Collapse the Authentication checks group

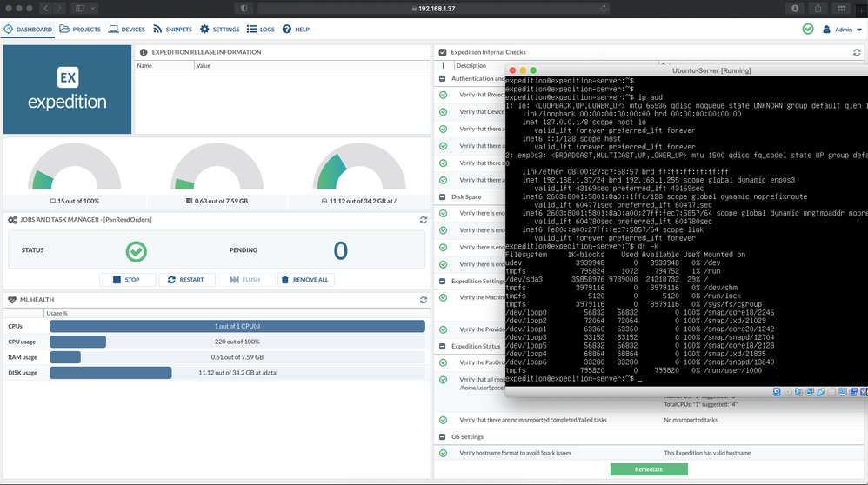click(443, 78)
